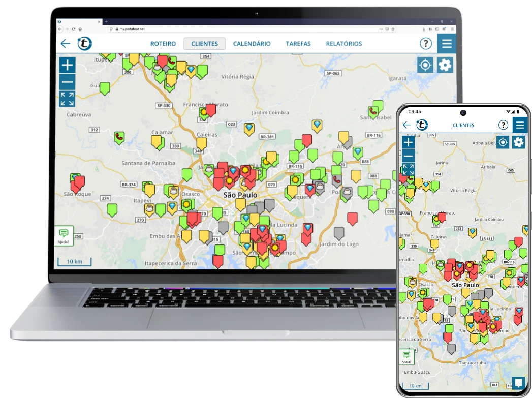Image resolution: width=532 pixels, height=398 pixels.
Task: Open the browser's hamburger menu
Action: (x=452, y=29)
